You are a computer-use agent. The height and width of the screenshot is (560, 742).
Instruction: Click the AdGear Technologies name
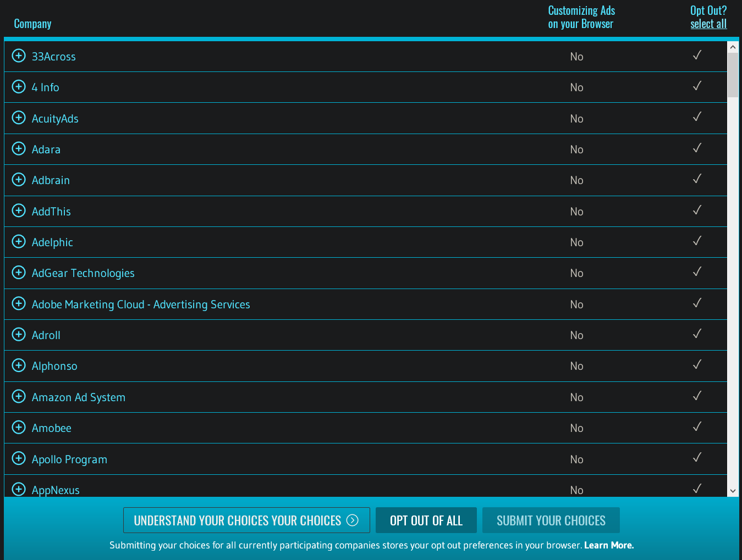tap(83, 273)
